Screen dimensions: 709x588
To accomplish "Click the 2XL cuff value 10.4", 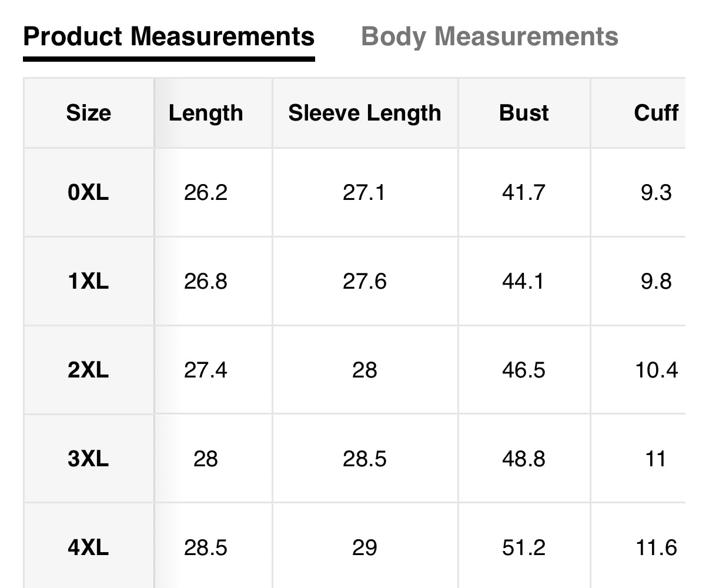I will click(656, 370).
